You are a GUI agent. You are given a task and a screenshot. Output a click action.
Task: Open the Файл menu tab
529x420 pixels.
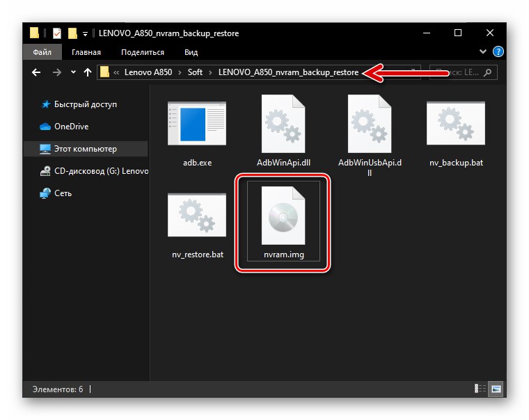click(x=42, y=52)
